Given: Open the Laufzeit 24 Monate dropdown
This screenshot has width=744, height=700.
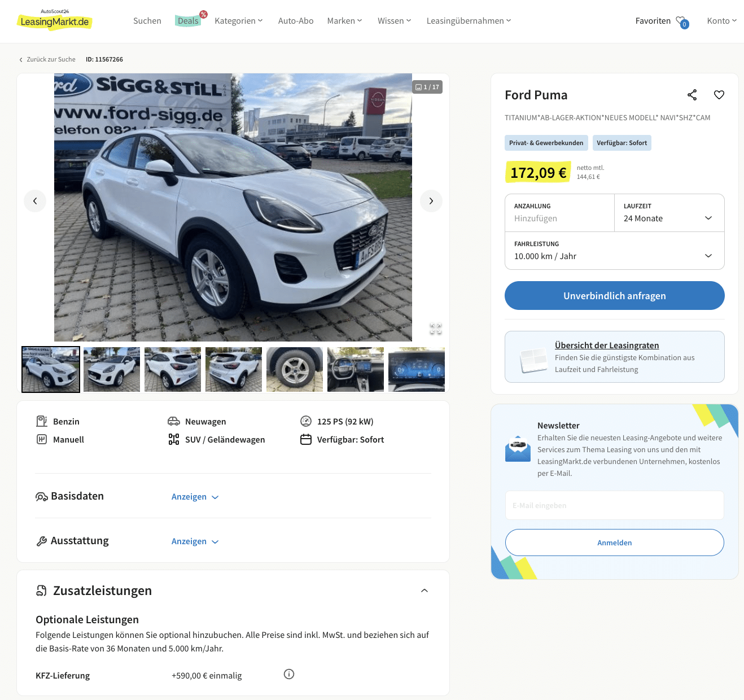Looking at the screenshot, I should click(x=669, y=213).
